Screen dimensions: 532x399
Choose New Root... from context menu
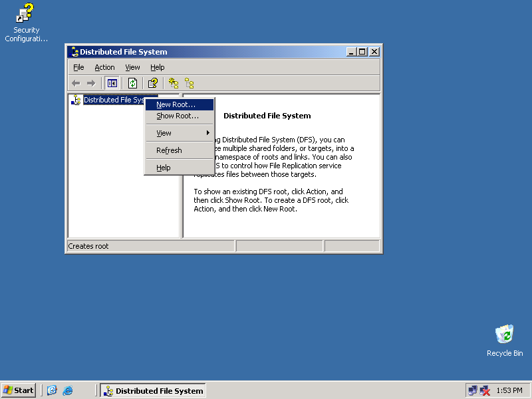[180, 104]
